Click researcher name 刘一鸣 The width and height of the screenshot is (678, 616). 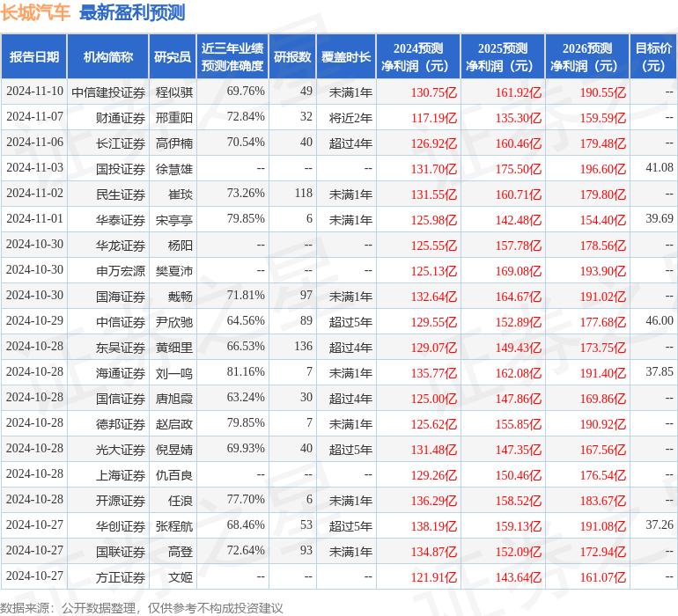[x=173, y=372]
